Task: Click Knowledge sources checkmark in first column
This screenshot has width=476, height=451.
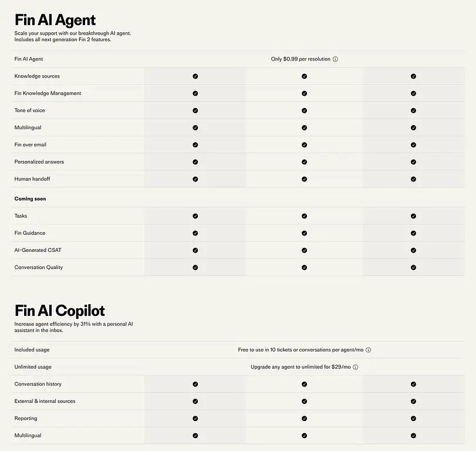Action: 195,76
